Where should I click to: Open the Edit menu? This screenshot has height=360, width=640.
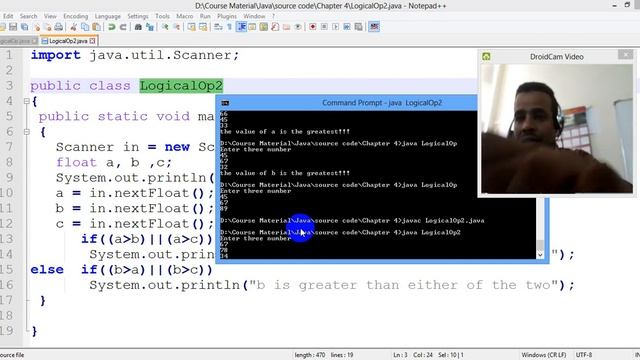[8, 16]
